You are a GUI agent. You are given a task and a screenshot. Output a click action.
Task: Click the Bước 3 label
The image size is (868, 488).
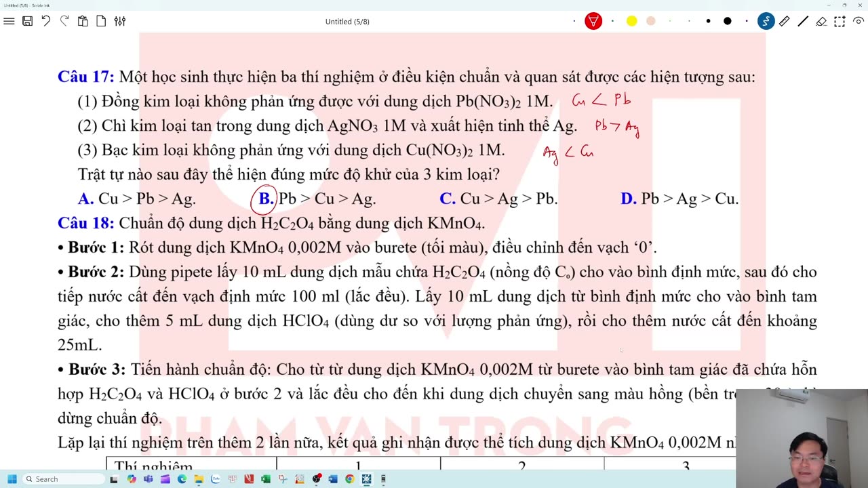click(x=97, y=369)
